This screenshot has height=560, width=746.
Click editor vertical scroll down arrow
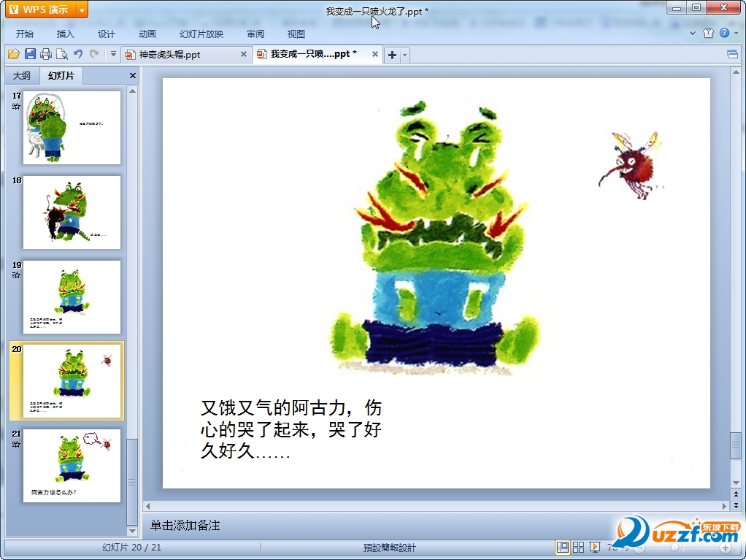pyautogui.click(x=736, y=483)
